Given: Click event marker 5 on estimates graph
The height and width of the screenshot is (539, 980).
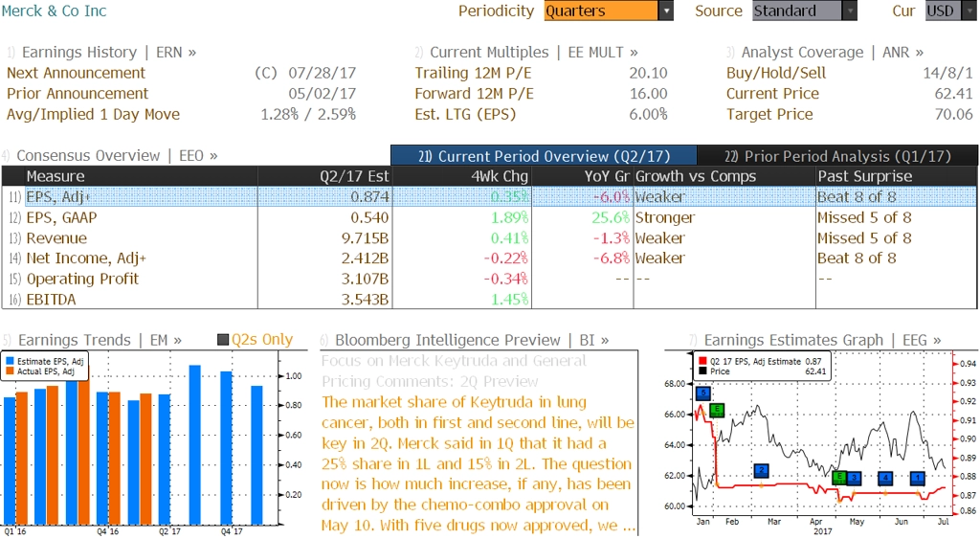Looking at the screenshot, I should pos(703,393).
